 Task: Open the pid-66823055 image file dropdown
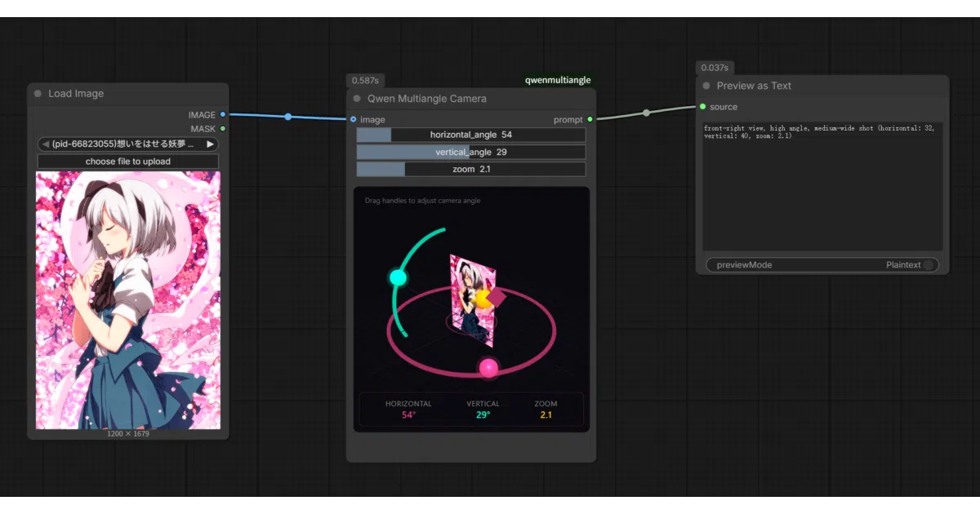[128, 144]
